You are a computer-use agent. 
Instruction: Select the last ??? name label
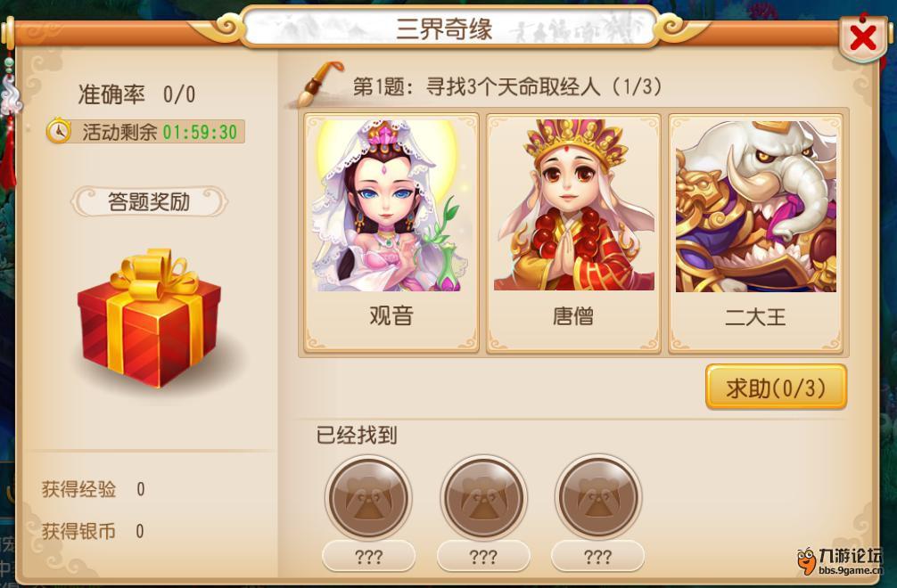click(597, 556)
